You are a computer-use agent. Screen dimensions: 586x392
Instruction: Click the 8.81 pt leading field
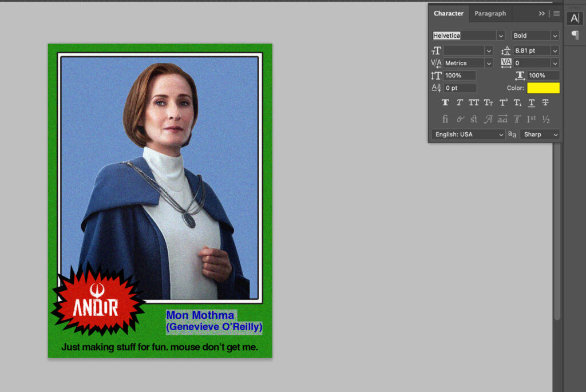coord(532,50)
